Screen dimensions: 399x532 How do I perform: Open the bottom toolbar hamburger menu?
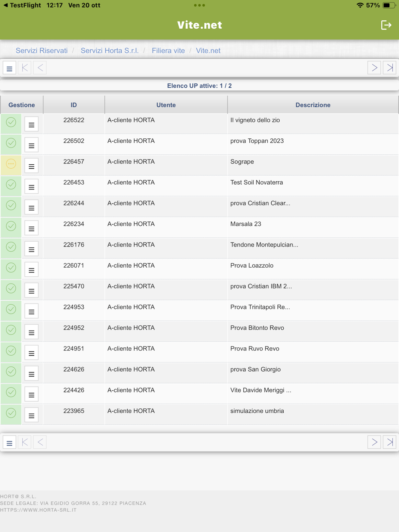pyautogui.click(x=9, y=442)
